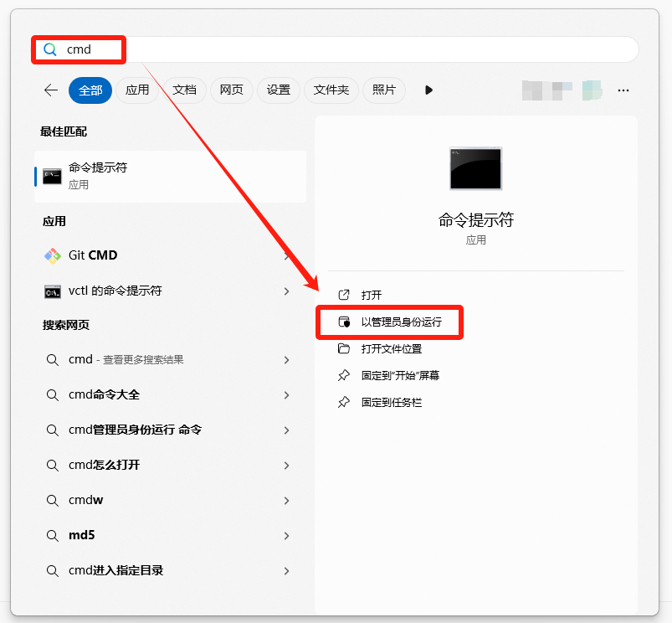Click the cmd怎么打开 web suggestion
Image resolution: width=672 pixels, height=623 pixels.
click(104, 466)
